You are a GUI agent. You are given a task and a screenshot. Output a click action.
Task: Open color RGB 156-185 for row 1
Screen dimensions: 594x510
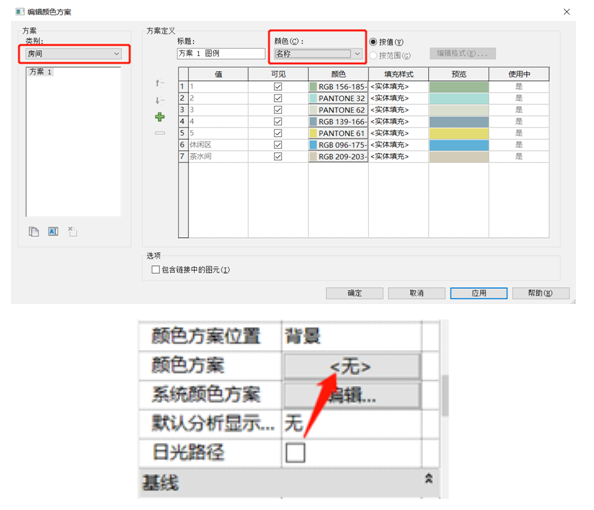(338, 87)
